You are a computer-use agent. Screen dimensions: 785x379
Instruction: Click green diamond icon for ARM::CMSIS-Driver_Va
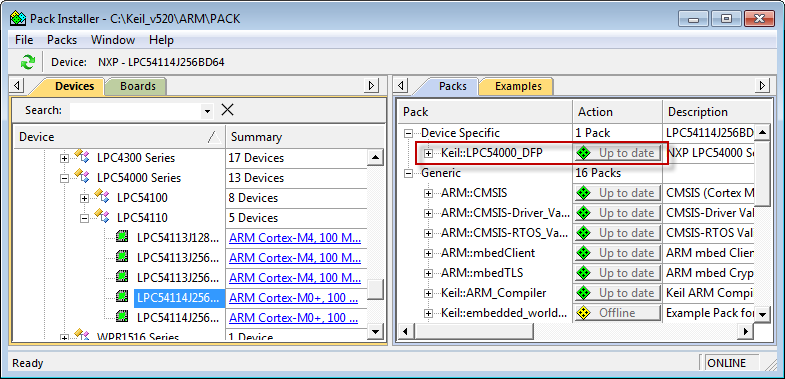[583, 213]
